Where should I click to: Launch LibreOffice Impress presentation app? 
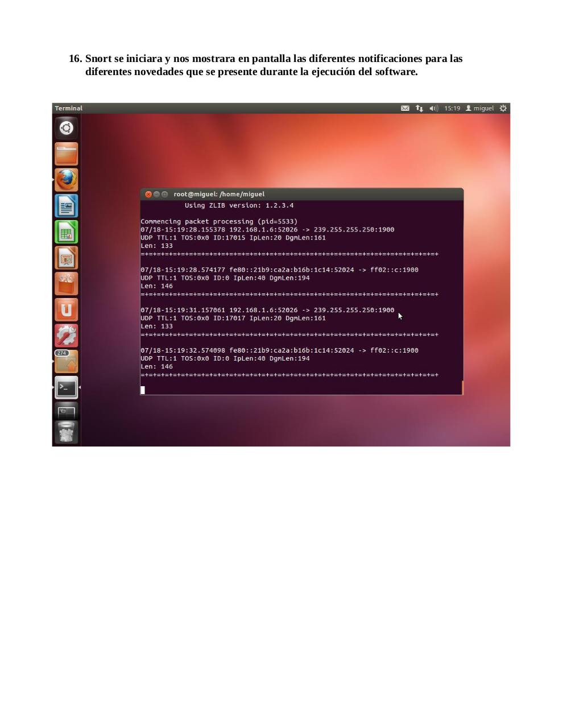(x=67, y=258)
